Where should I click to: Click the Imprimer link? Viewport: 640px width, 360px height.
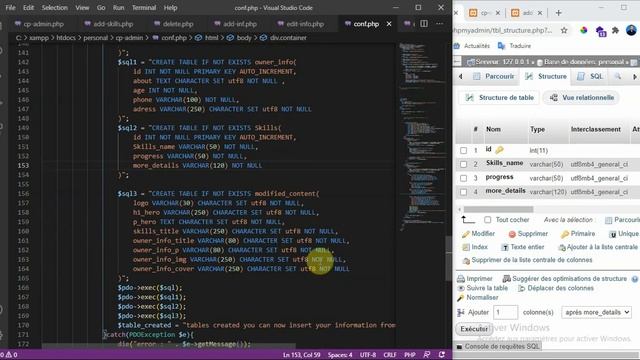coord(475,278)
